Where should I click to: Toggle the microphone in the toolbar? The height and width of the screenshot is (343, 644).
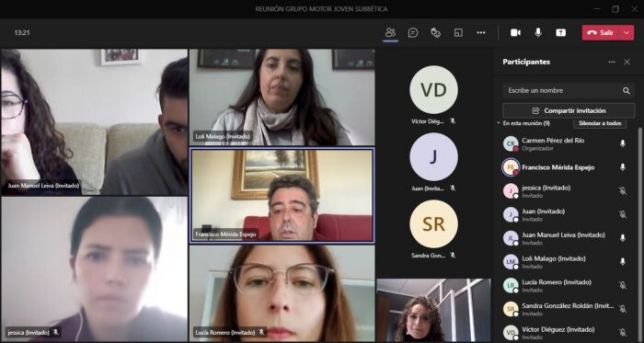pos(538,33)
